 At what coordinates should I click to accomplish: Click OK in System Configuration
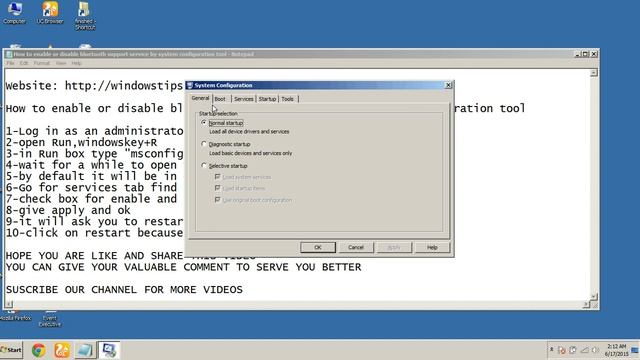coord(318,247)
